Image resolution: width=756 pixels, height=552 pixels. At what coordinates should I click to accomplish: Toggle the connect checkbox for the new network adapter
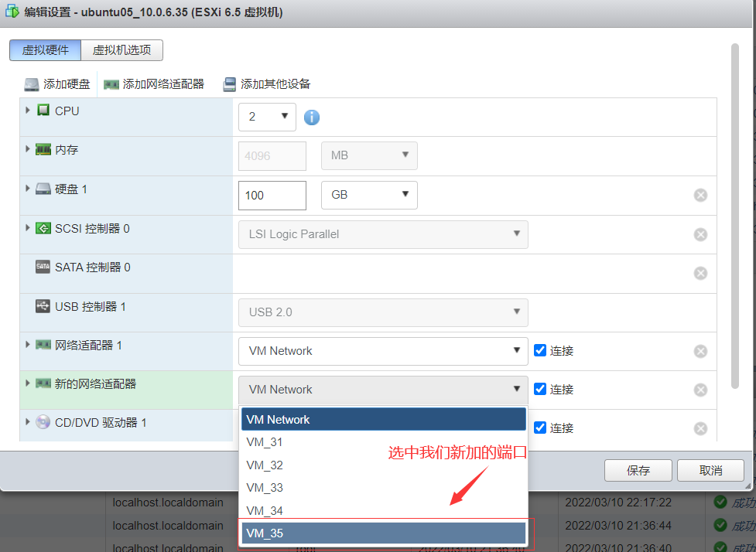540,389
